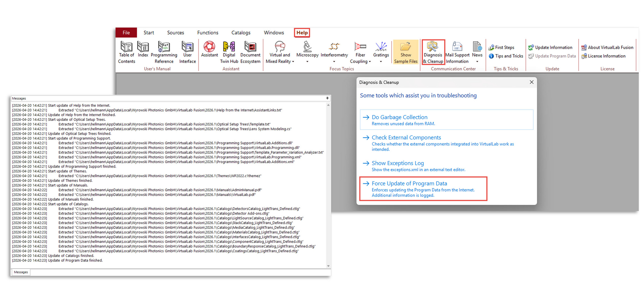Viewport: 644px width, 301px height.
Task: Expand the Gratings dropdown arrow
Action: [381, 61]
